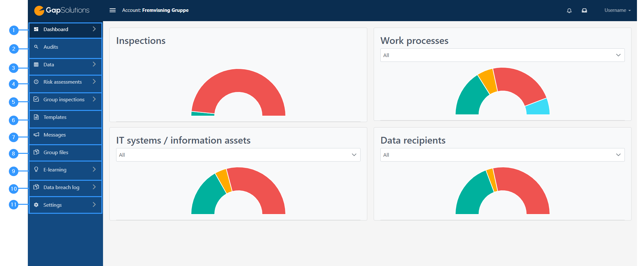Click the GapSolutions logo
This screenshot has height=266, width=644.
pyautogui.click(x=62, y=10)
